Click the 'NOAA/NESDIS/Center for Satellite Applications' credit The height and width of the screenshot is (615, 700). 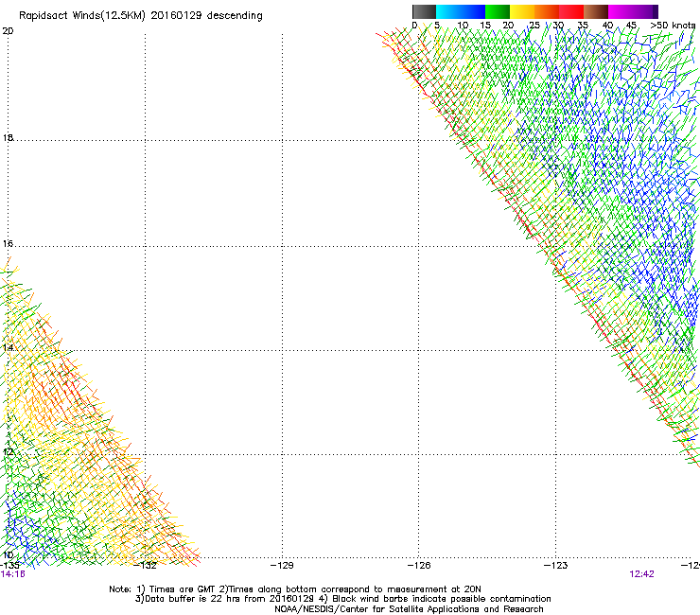click(x=409, y=609)
